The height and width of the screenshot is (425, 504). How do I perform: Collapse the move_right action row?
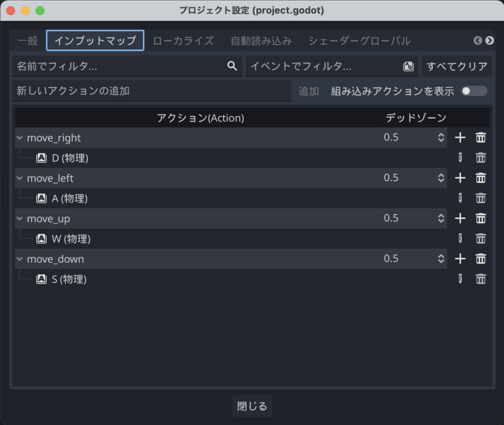[20, 138]
